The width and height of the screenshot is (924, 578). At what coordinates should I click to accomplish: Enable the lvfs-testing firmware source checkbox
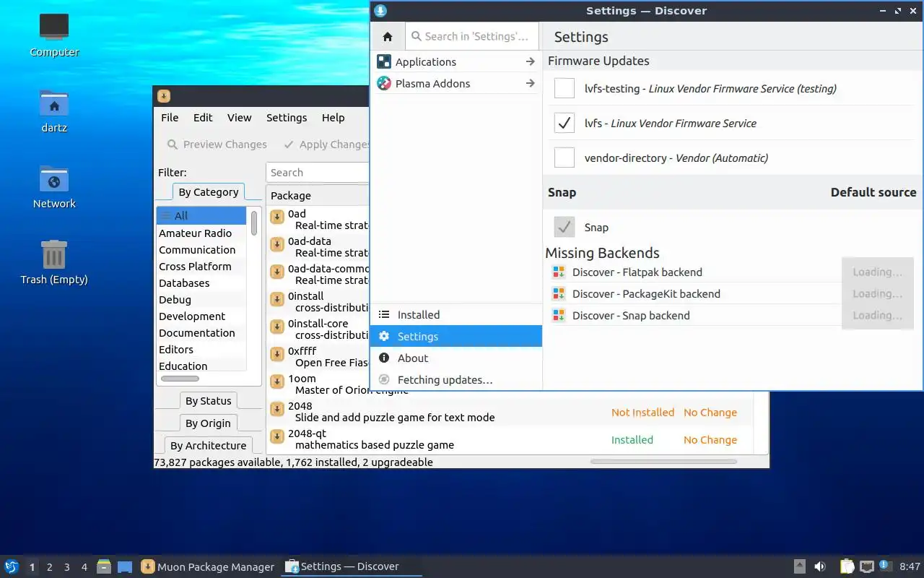tap(565, 88)
